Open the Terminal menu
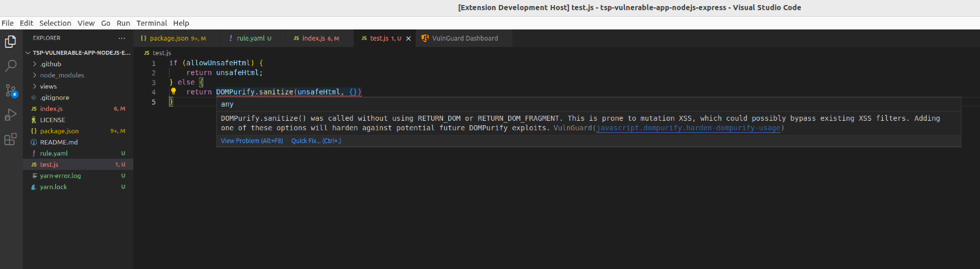 pyautogui.click(x=151, y=23)
